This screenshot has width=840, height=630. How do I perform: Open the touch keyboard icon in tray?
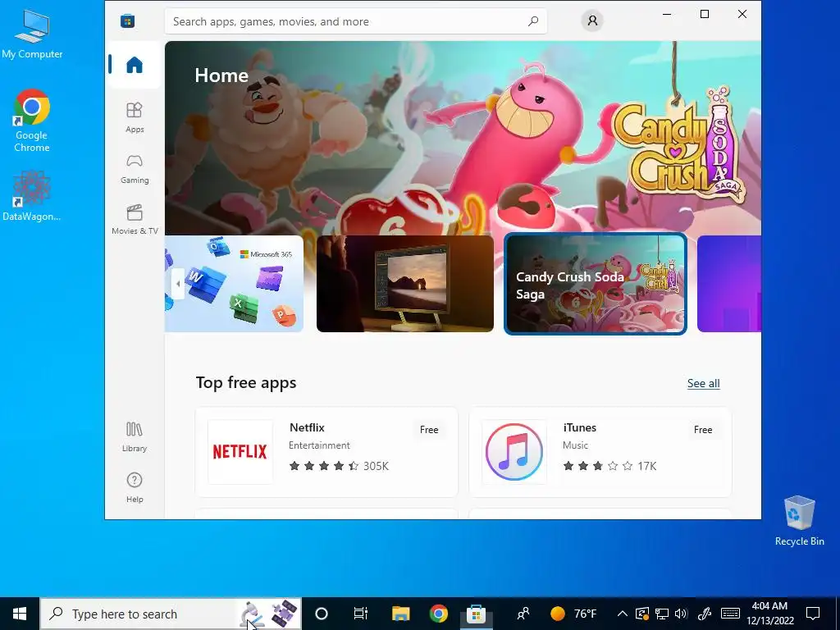click(x=730, y=614)
